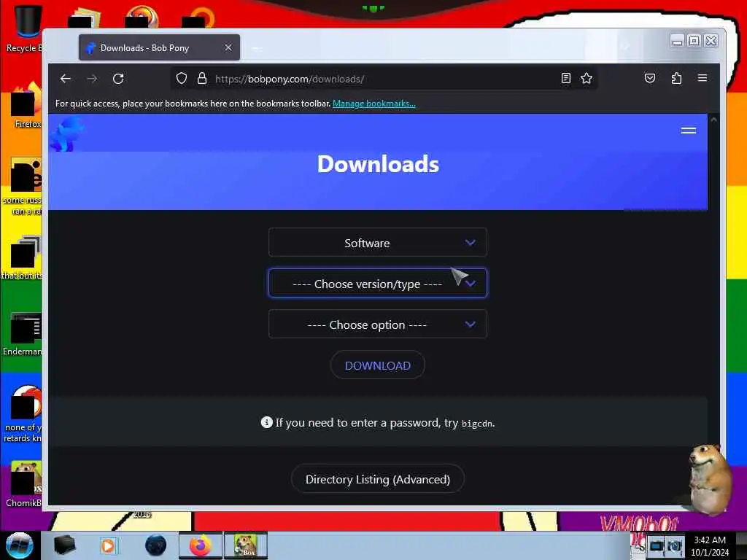Open Firefox application hamburger menu
This screenshot has width=747, height=560.
click(703, 78)
